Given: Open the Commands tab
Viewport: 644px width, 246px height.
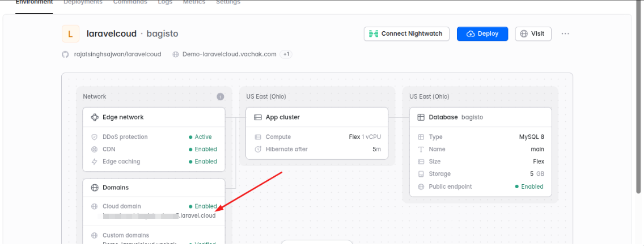Looking at the screenshot, I should point(130,2).
